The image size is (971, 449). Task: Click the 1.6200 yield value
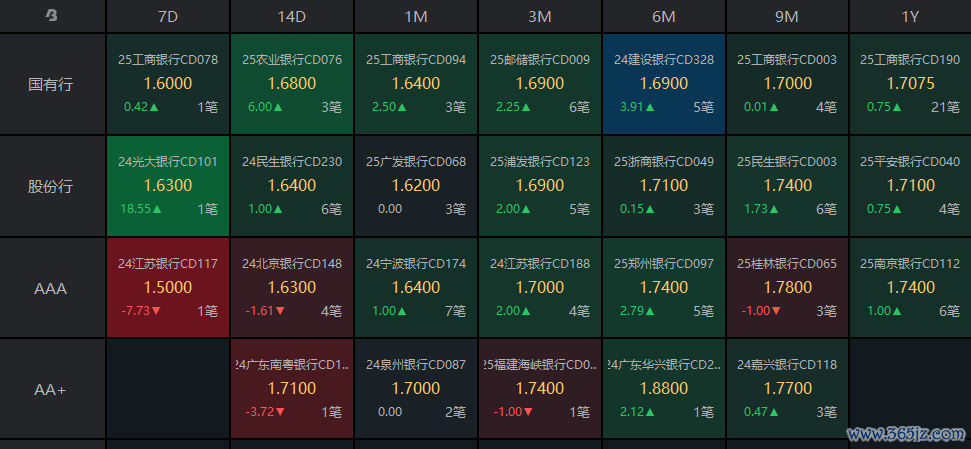click(x=416, y=186)
